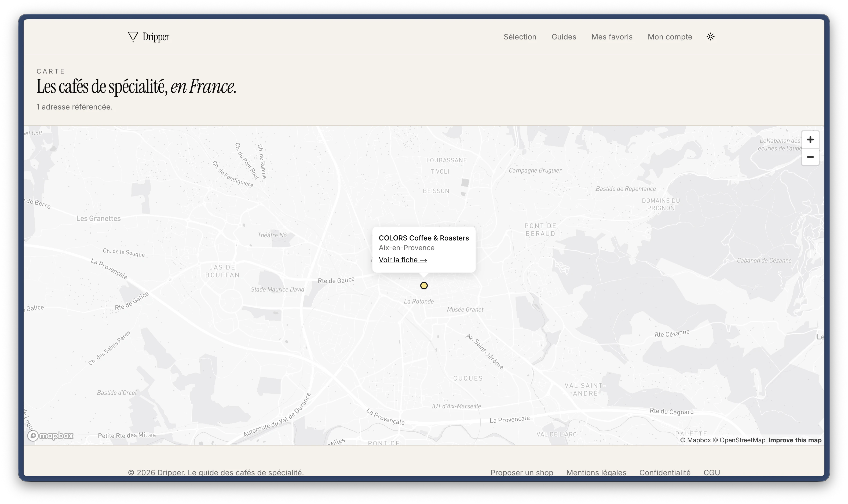
Task: Click the 'CUQUES' map label
Action: [468, 379]
